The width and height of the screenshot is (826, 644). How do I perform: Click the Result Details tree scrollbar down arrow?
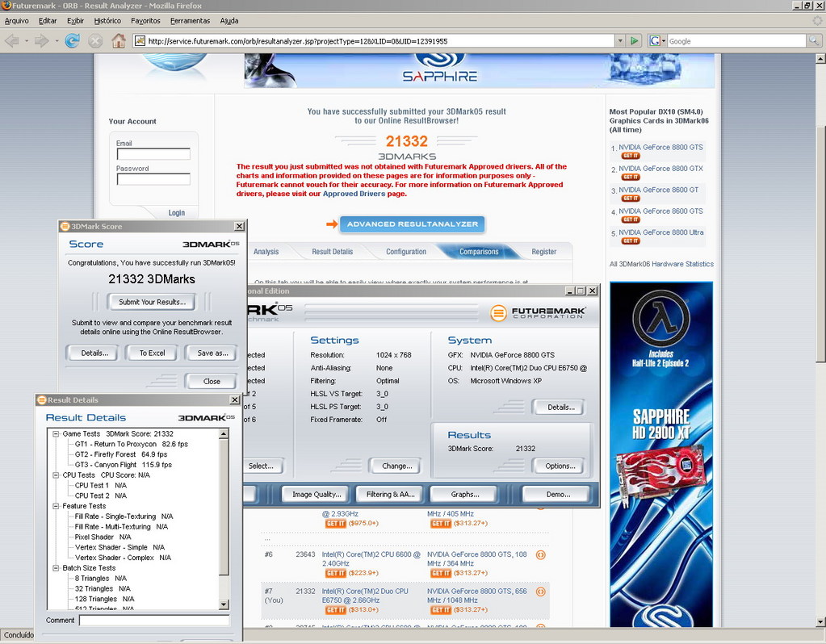(x=224, y=604)
